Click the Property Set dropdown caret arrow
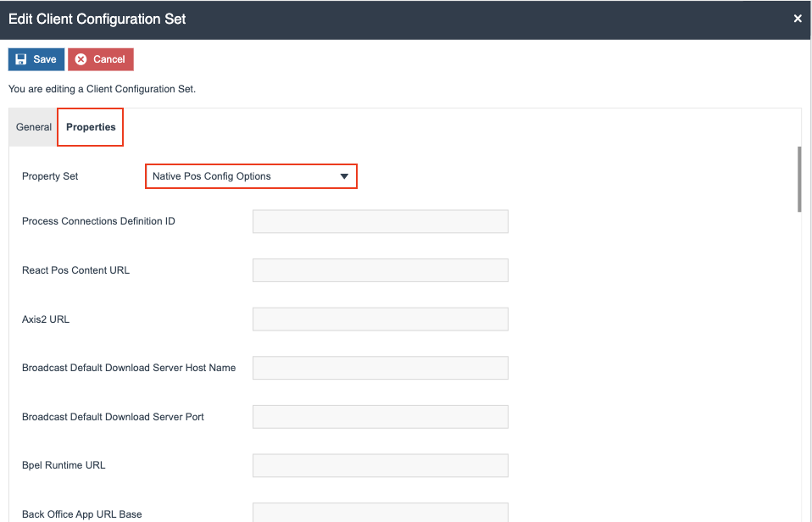 pyautogui.click(x=344, y=176)
